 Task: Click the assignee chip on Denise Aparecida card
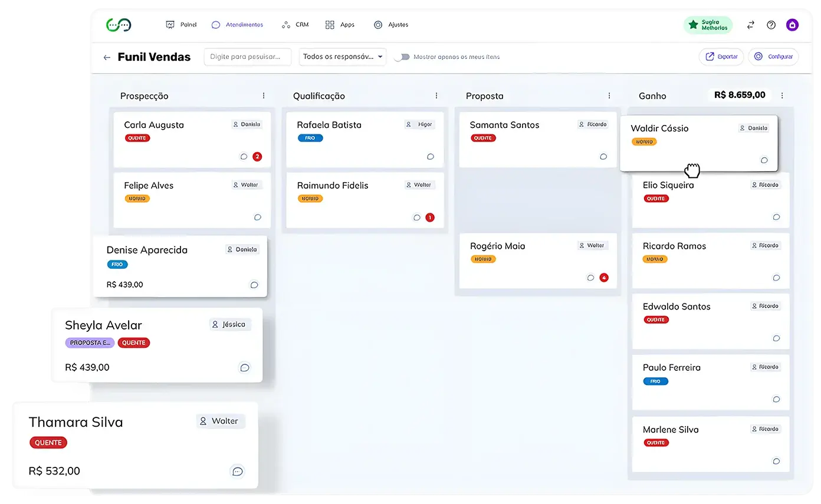[243, 249]
